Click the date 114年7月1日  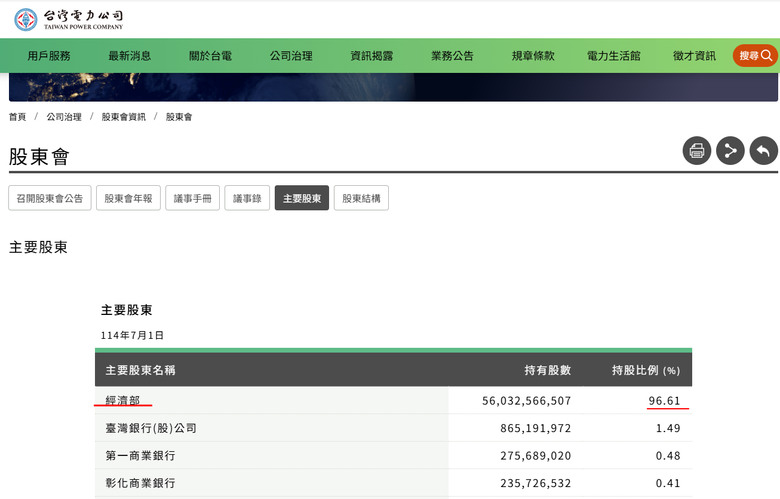coord(132,335)
